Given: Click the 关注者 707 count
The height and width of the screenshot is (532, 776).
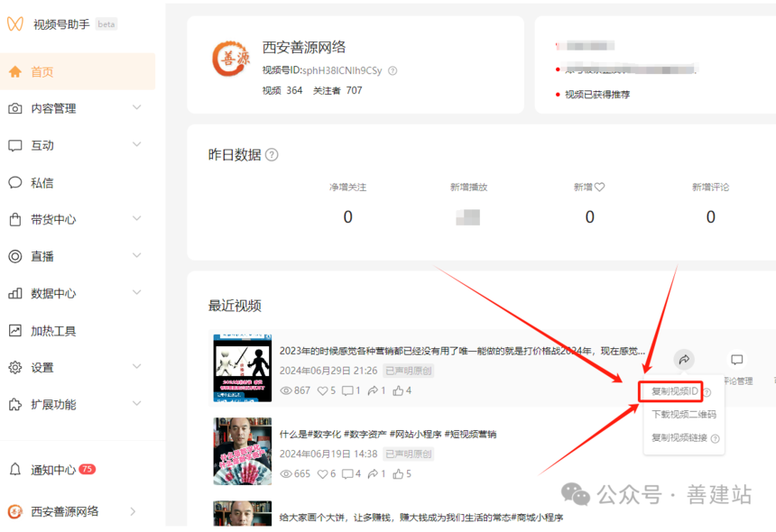Looking at the screenshot, I should (x=337, y=90).
